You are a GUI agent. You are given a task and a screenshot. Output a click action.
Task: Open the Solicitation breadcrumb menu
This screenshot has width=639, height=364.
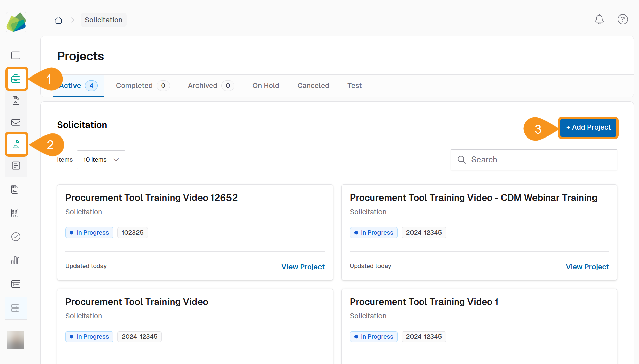103,20
